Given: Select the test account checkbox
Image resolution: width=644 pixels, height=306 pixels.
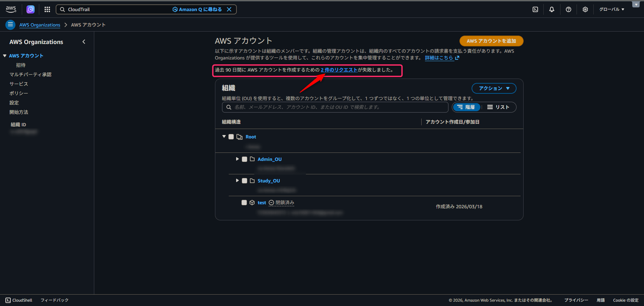Looking at the screenshot, I should pos(244,203).
